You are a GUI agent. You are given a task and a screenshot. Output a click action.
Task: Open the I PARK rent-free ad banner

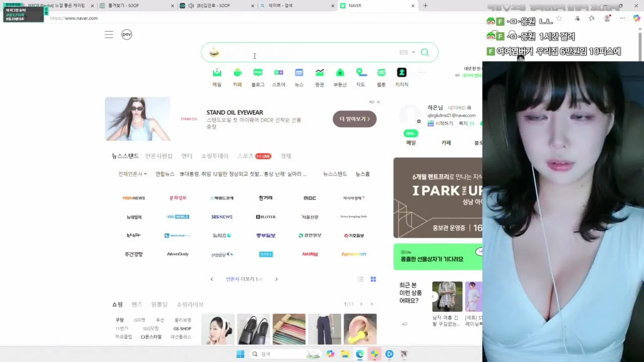coord(438,198)
